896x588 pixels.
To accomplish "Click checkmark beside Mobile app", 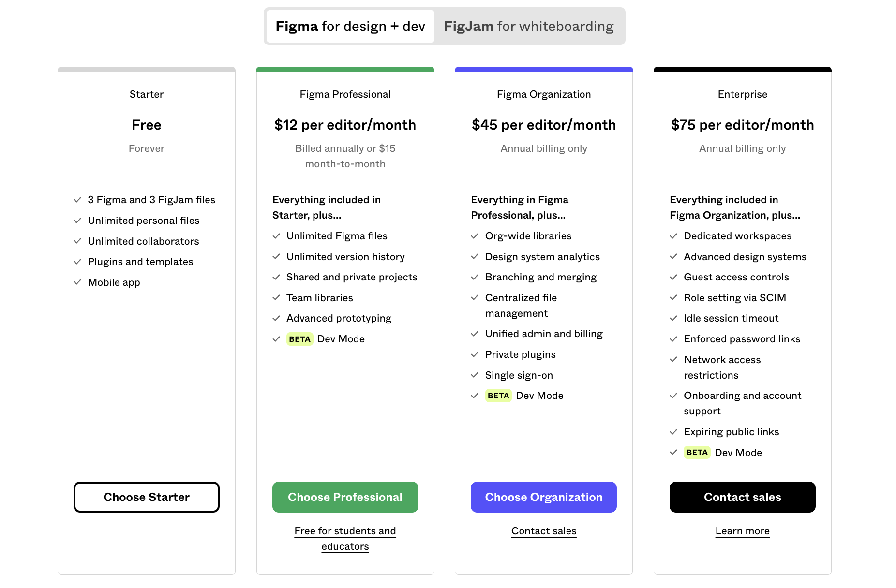I will point(77,282).
